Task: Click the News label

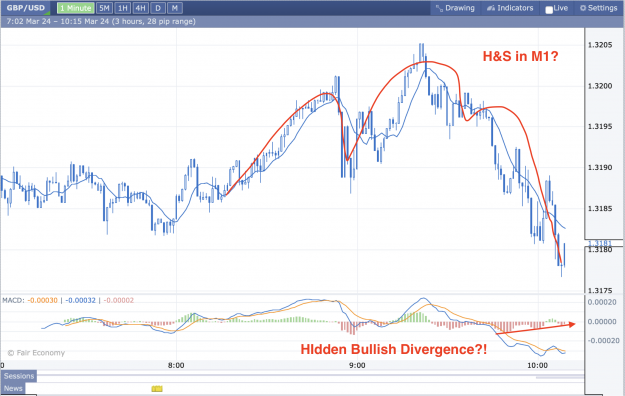Action: pos(13,388)
